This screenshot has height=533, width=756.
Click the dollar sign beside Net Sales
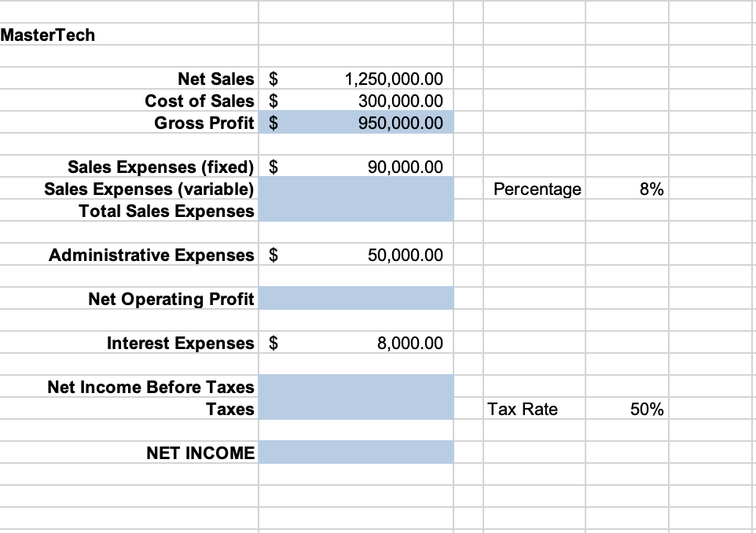(273, 79)
